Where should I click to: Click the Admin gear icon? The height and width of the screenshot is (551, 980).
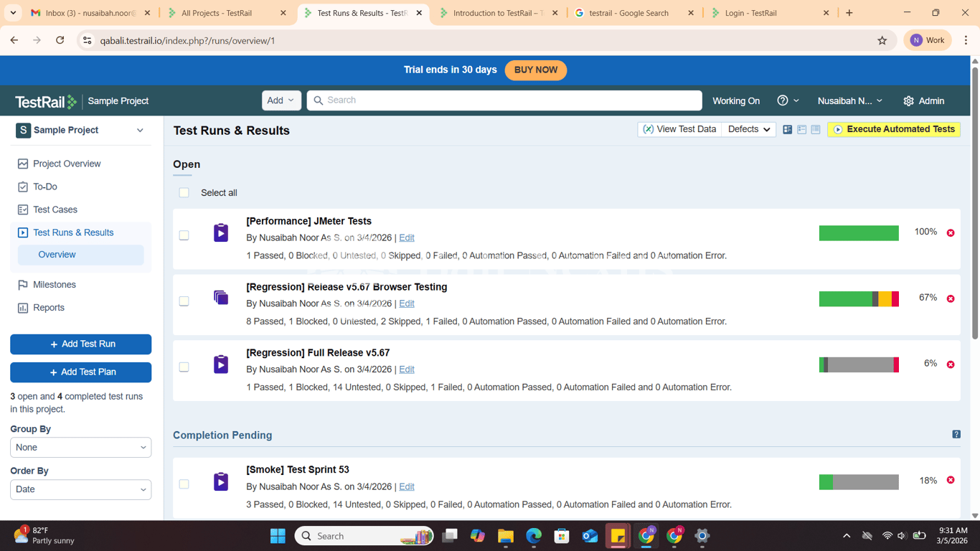[908, 101]
